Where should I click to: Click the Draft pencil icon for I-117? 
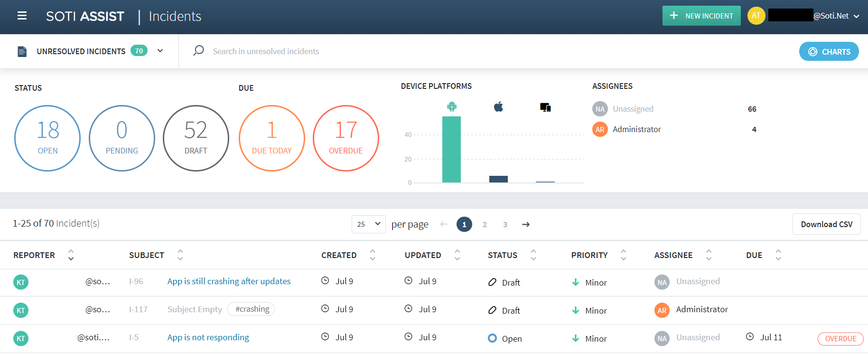(492, 310)
